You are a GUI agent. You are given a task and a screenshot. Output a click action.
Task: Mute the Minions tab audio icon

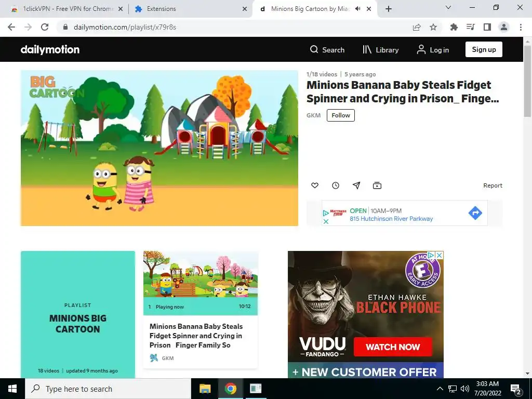coord(357,9)
